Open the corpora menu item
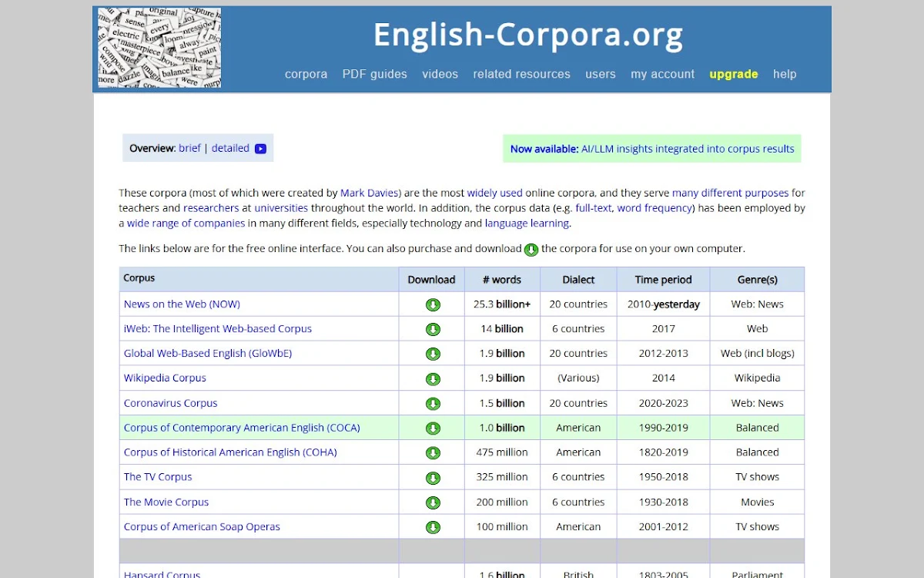This screenshot has height=578, width=924. [306, 74]
